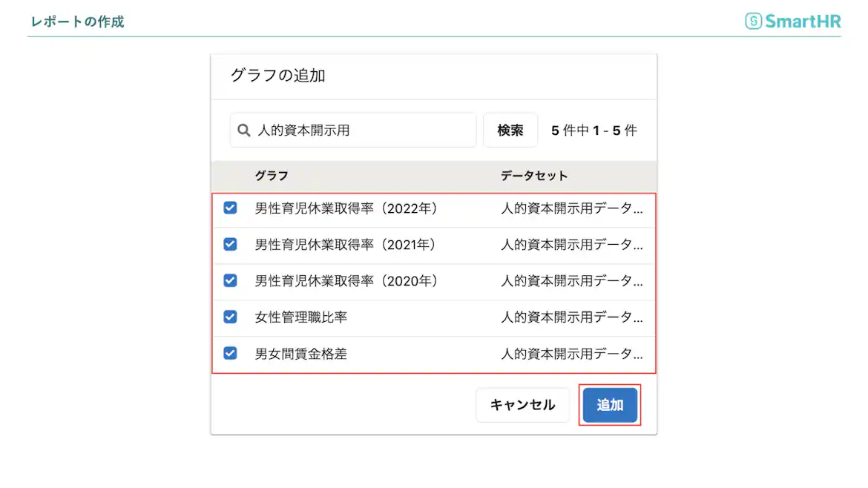The height and width of the screenshot is (488, 868).
Task: Select the 男性育児休業取得率（2022年） row label
Action: point(346,208)
